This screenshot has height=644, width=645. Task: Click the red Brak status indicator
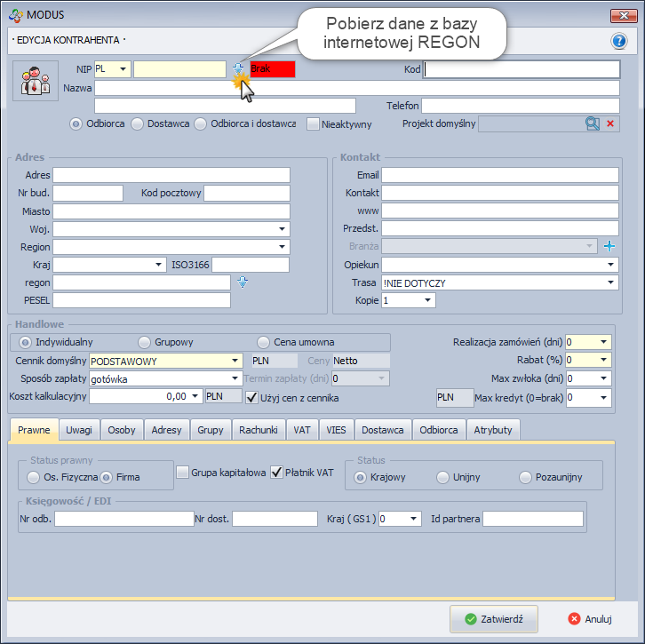(x=272, y=69)
